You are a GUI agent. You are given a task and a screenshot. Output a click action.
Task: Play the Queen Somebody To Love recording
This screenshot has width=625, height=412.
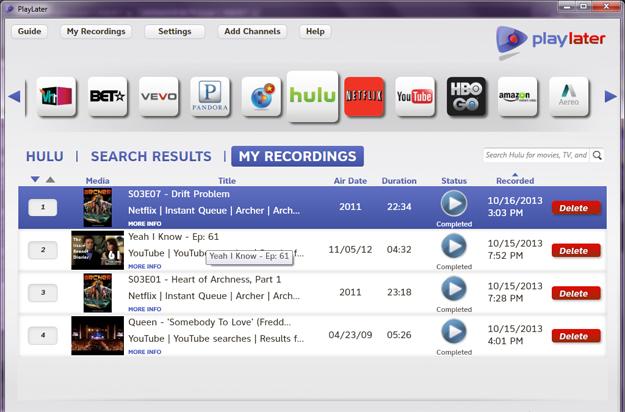[454, 331]
